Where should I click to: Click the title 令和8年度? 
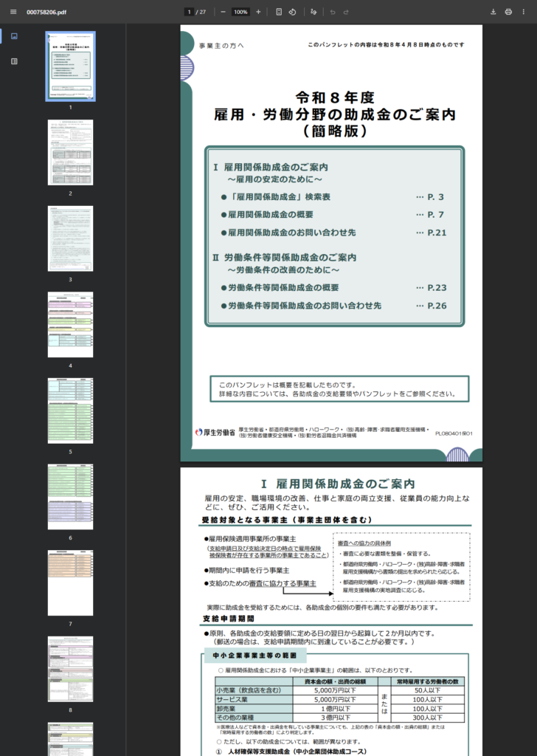click(335, 98)
